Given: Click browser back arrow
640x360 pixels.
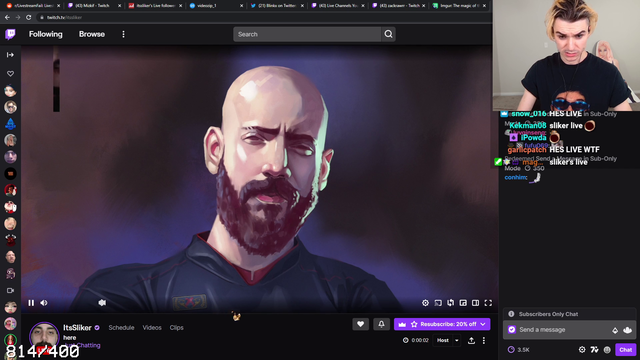Looking at the screenshot, I should pyautogui.click(x=7, y=18).
